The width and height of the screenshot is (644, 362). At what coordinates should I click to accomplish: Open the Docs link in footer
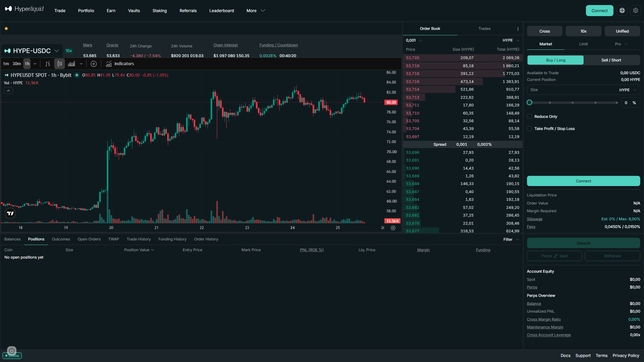point(565,356)
